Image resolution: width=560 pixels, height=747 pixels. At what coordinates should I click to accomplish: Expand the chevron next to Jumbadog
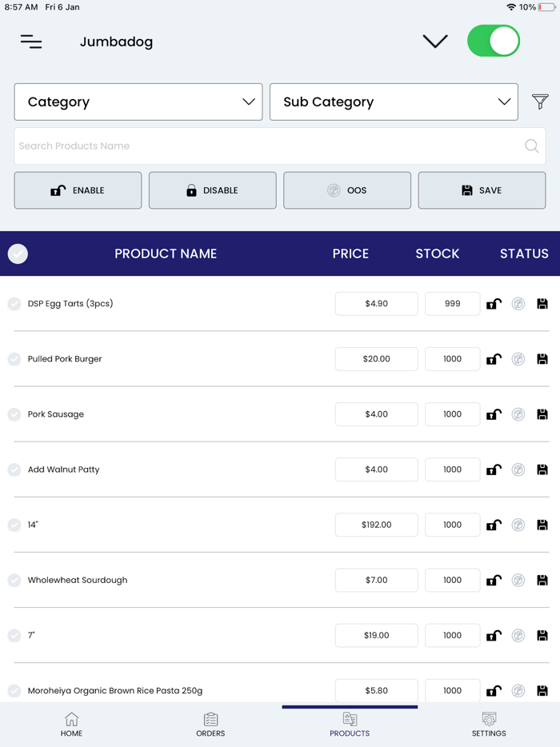click(434, 41)
